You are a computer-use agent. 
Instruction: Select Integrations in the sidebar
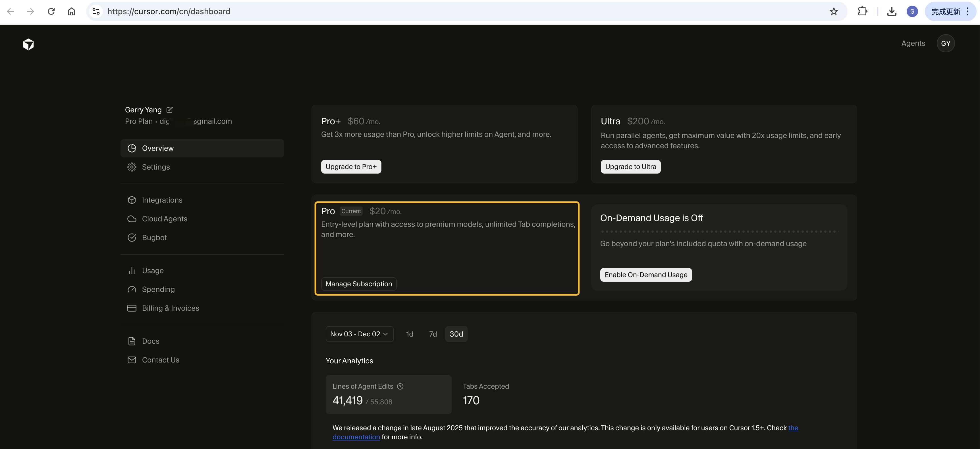pos(162,199)
